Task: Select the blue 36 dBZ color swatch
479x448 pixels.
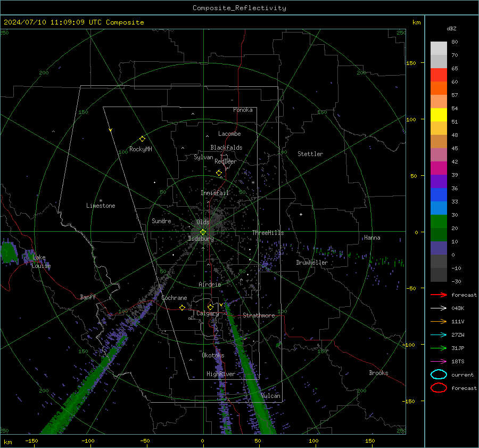Action: point(439,194)
